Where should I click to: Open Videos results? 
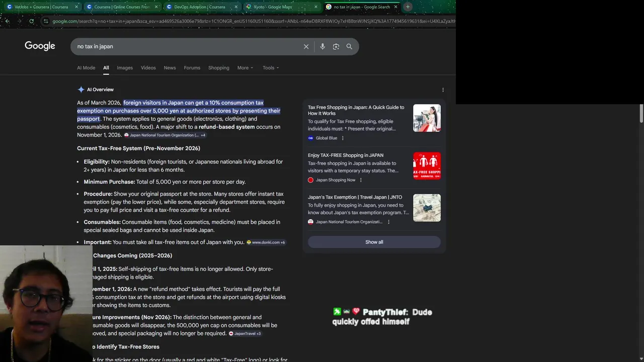point(148,68)
